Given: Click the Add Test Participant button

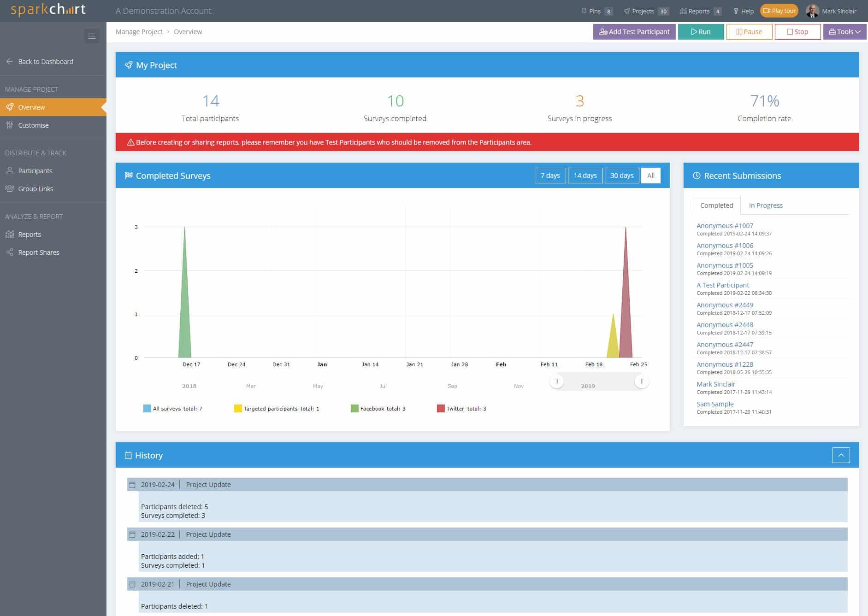Looking at the screenshot, I should click(x=635, y=31).
